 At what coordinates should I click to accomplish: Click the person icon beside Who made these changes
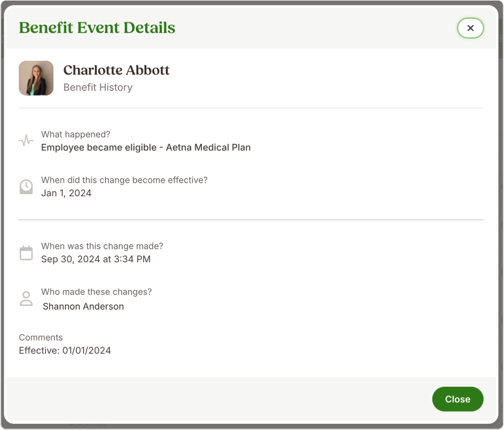(26, 299)
